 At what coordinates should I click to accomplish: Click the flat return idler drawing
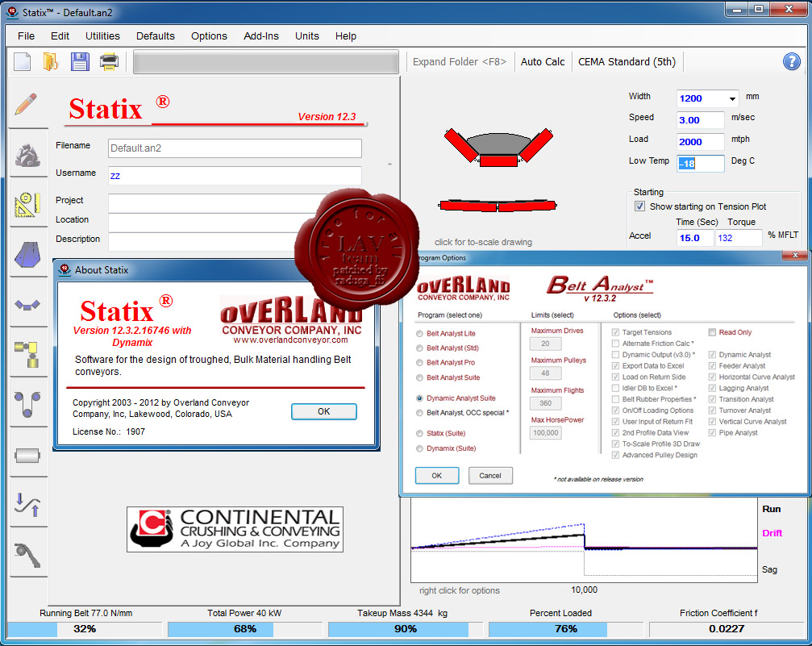click(x=498, y=206)
